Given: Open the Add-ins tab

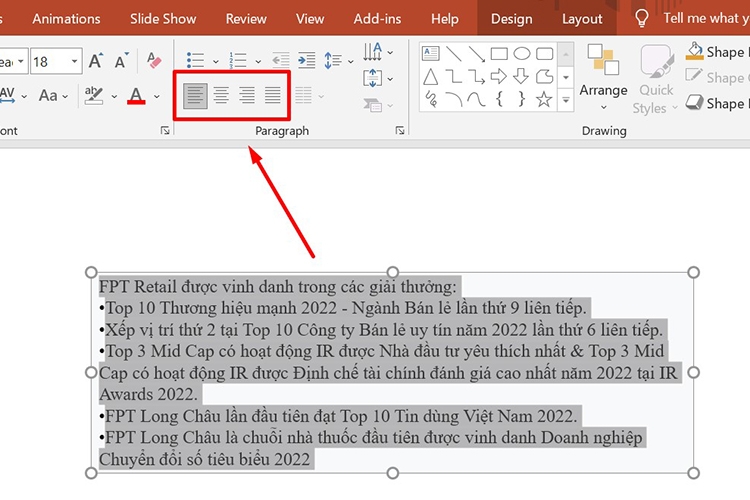Looking at the screenshot, I should point(377,19).
